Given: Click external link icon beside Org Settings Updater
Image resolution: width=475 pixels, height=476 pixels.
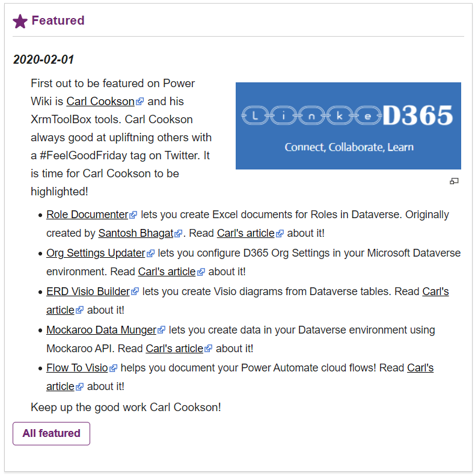Looking at the screenshot, I should [x=151, y=254].
